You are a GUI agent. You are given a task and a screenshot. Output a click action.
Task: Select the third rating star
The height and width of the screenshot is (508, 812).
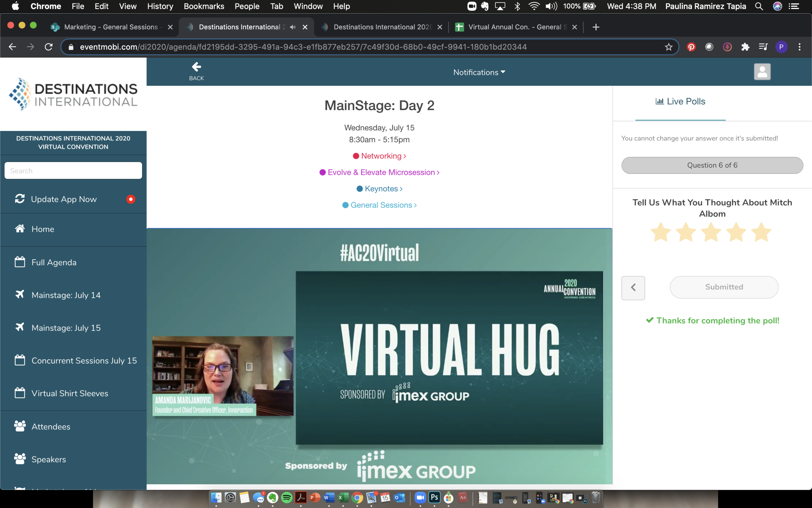click(x=711, y=232)
